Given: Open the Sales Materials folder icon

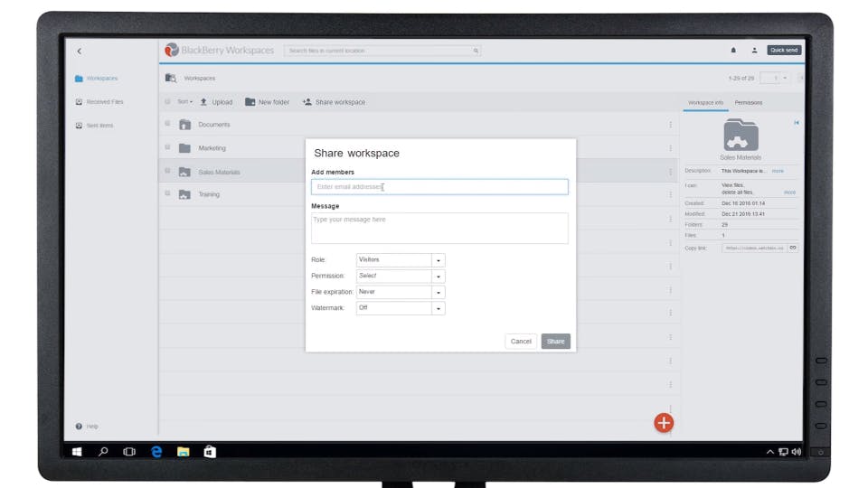Looking at the screenshot, I should coord(184,172).
